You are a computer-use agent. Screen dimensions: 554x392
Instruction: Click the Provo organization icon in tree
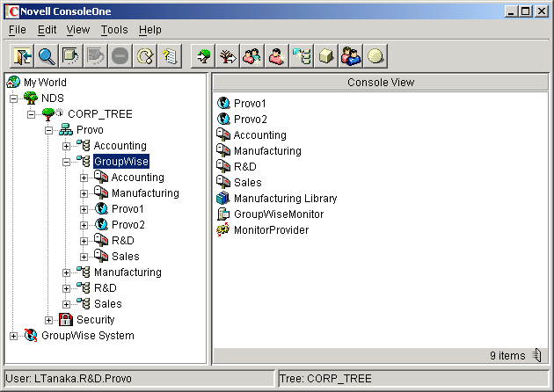tap(66, 129)
